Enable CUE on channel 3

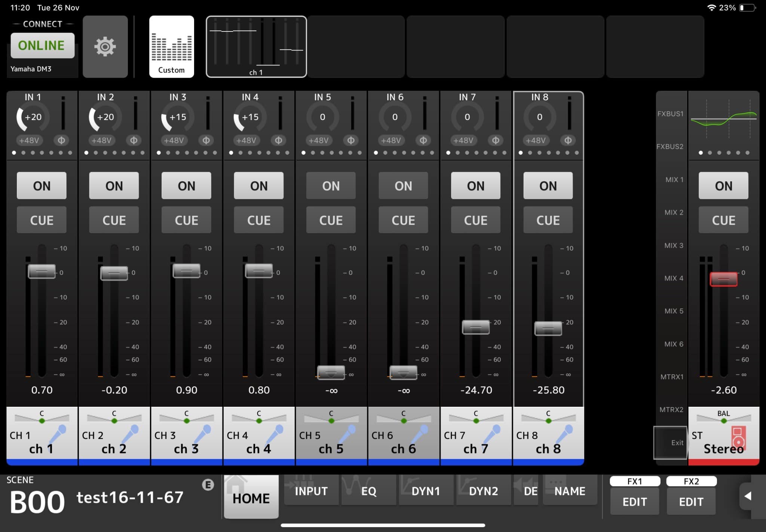[x=186, y=220]
